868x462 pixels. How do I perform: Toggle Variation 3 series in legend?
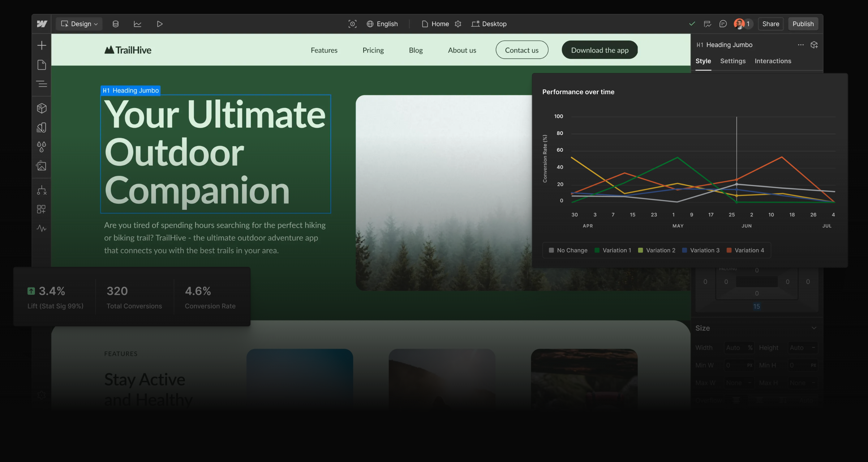pyautogui.click(x=701, y=250)
